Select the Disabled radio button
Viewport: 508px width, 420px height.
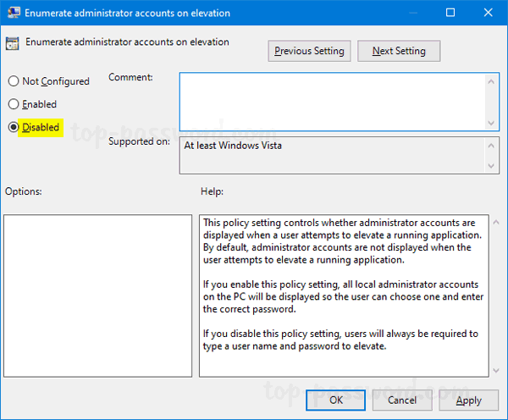point(14,128)
